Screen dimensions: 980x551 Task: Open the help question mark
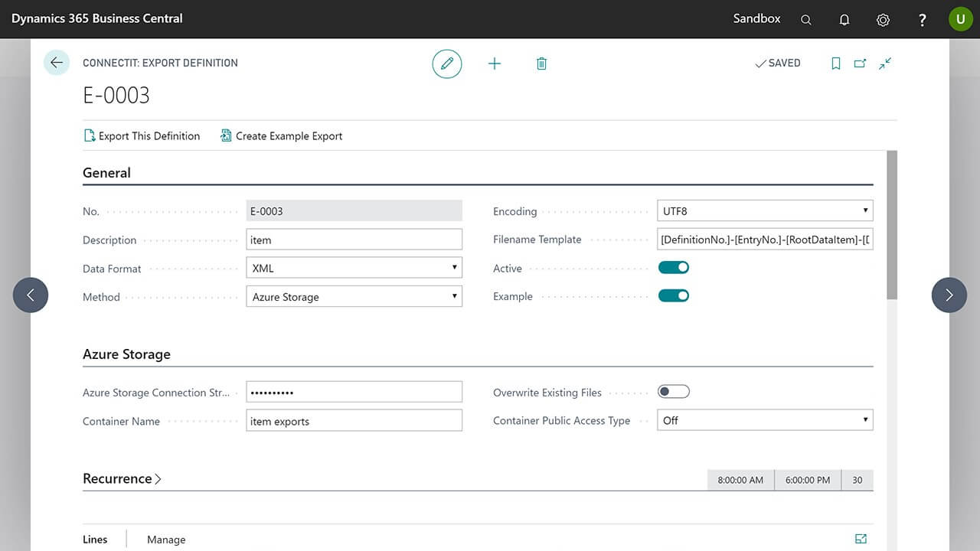(x=922, y=20)
